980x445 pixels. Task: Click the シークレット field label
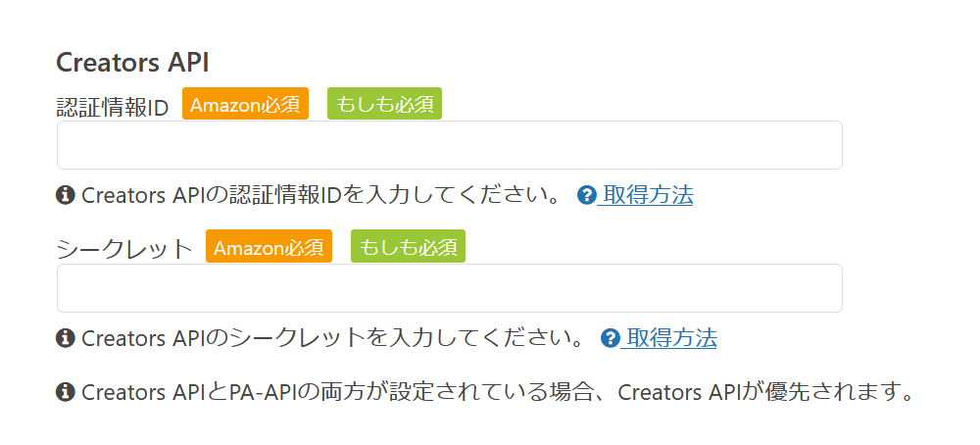(x=124, y=248)
